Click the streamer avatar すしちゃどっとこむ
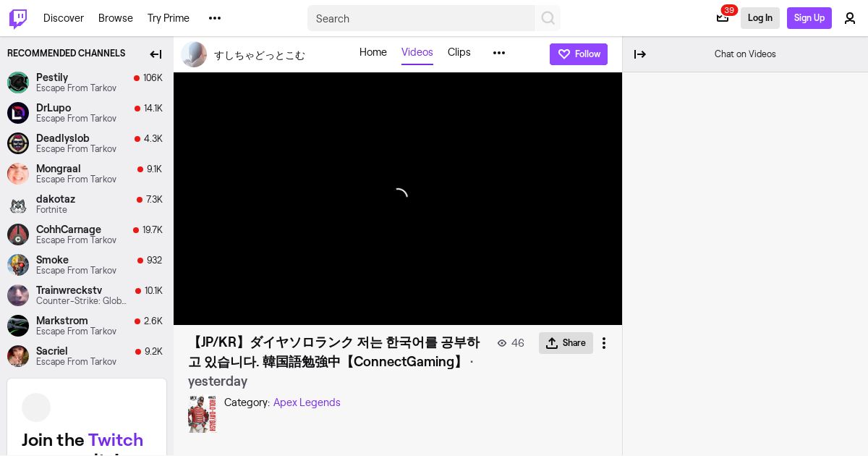868x456 pixels. pyautogui.click(x=194, y=54)
